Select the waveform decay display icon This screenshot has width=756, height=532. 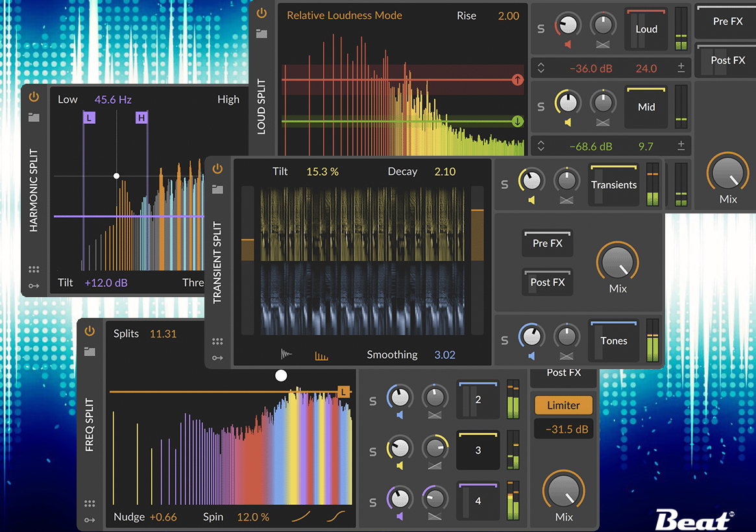[287, 354]
